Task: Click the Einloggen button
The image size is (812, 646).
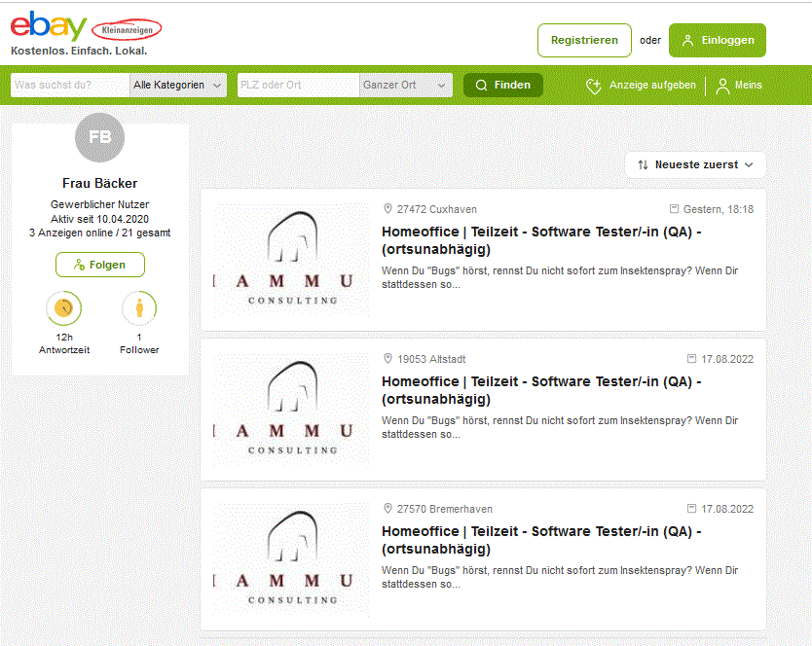Action: [718, 40]
